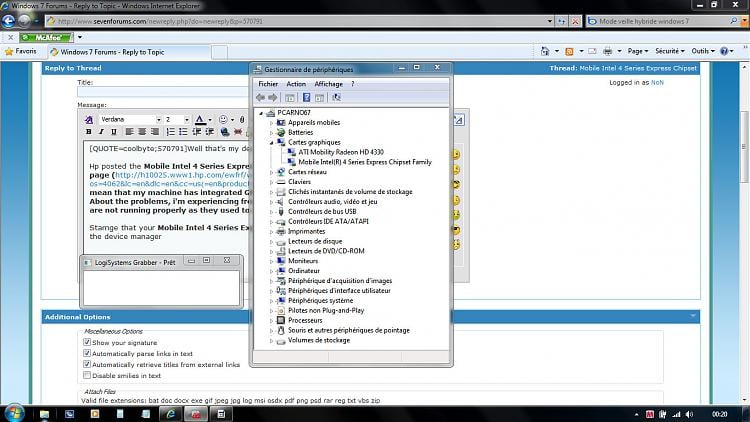The image size is (750, 422).
Task: Click the Title input field
Action: (163, 92)
